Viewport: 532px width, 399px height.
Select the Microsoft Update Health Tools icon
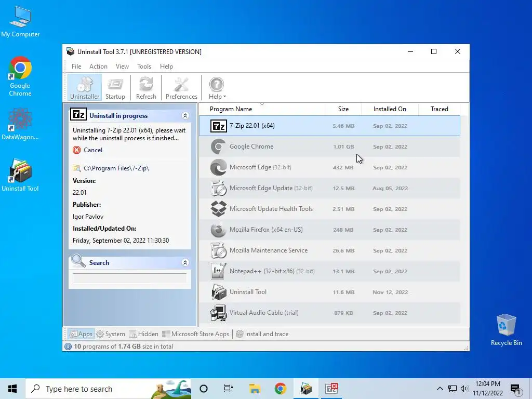point(219,209)
